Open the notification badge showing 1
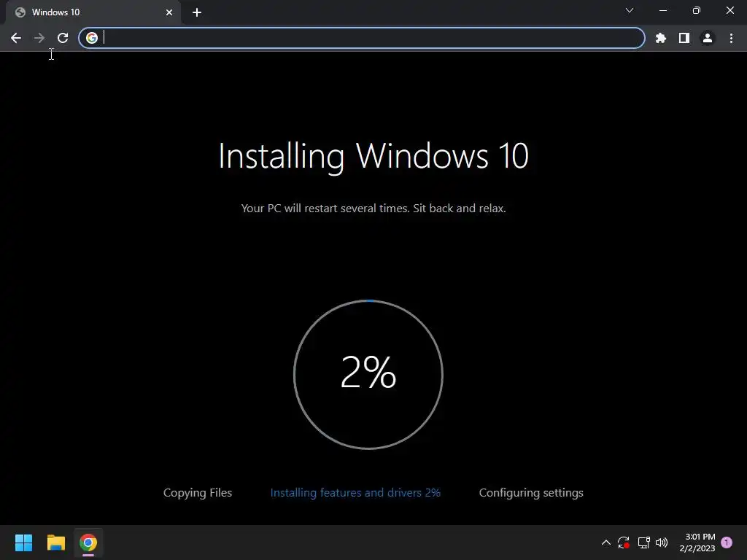 pyautogui.click(x=727, y=542)
